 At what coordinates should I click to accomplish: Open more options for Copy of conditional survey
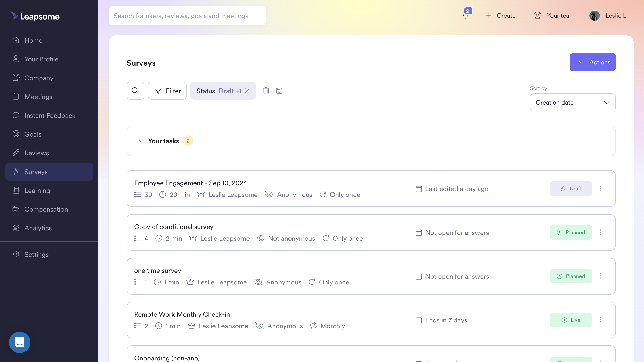tap(600, 232)
